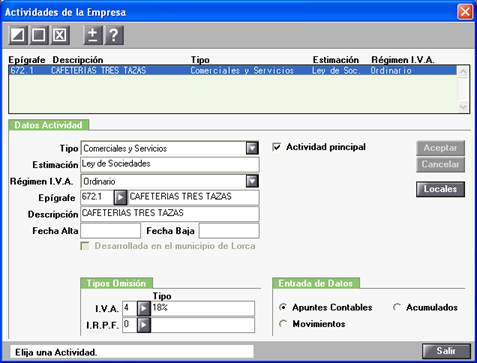The height and width of the screenshot is (363, 477).
Task: Click the I.V.A. code field showing 4
Action: [x=130, y=308]
